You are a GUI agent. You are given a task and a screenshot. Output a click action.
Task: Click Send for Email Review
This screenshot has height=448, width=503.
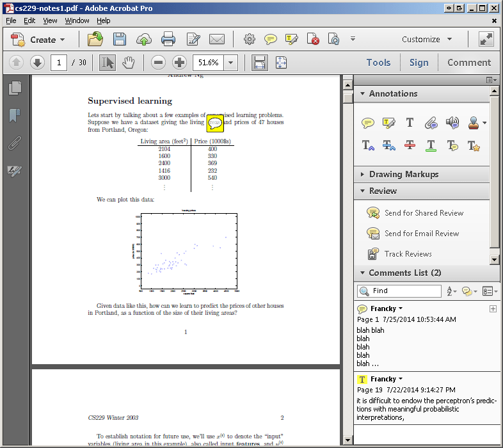(x=413, y=234)
